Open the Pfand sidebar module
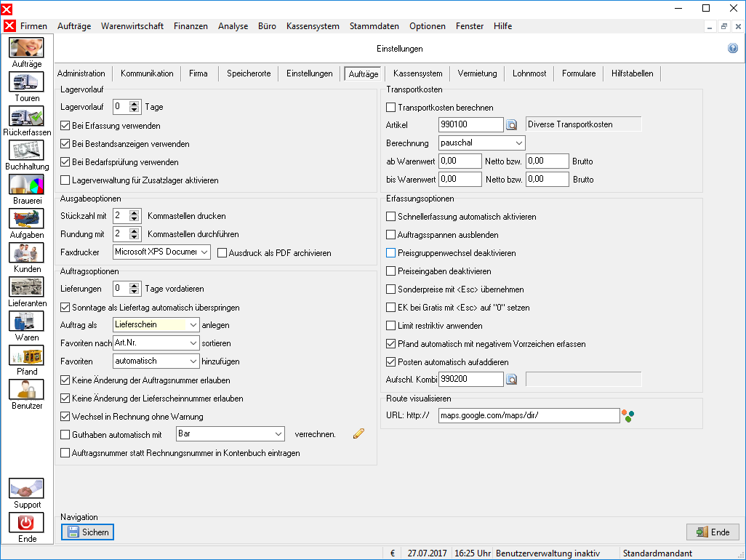Viewport: 746px width, 560px height. pyautogui.click(x=27, y=356)
